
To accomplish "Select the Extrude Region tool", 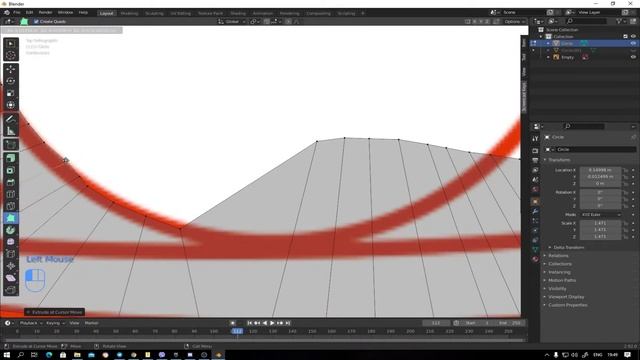I will [x=11, y=158].
